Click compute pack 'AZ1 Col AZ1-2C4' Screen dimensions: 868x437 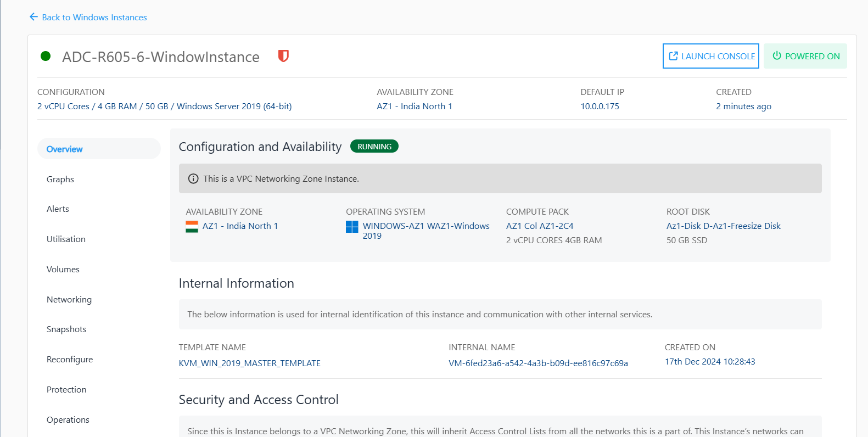point(540,226)
